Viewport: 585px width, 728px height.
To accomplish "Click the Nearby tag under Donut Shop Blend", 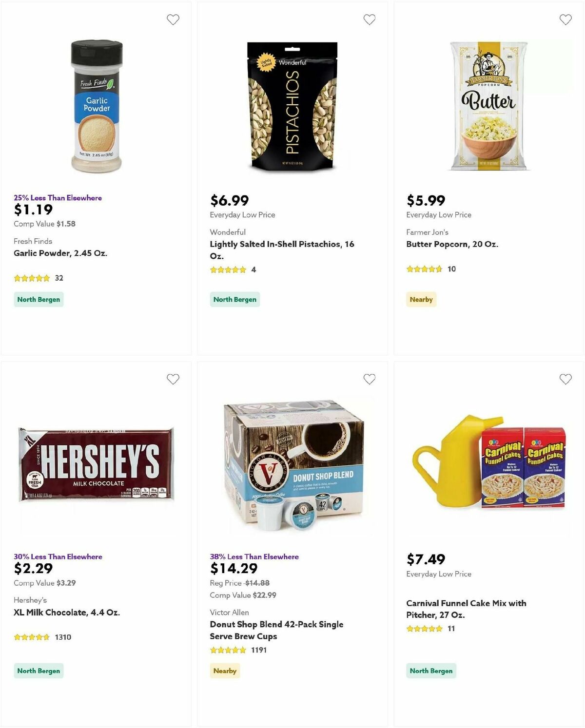I will (225, 671).
